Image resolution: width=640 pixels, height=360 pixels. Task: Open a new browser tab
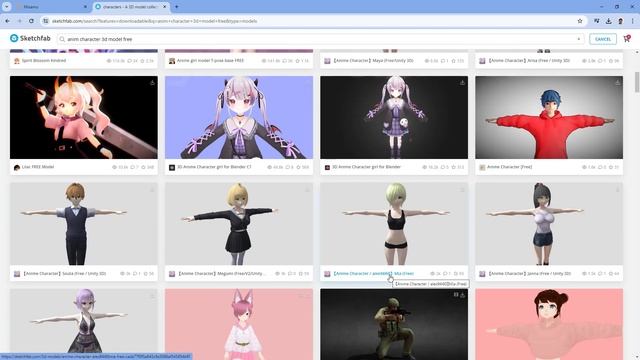pyautogui.click(x=177, y=7)
